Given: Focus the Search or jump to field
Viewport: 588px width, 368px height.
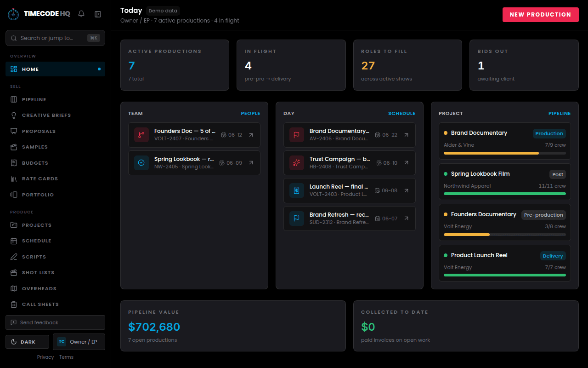Looking at the screenshot, I should [55, 38].
